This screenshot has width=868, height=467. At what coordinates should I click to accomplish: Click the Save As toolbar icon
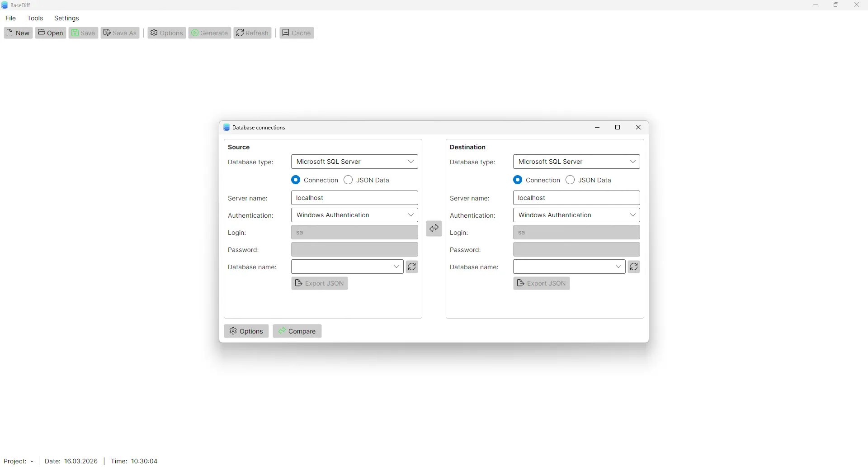(x=120, y=33)
